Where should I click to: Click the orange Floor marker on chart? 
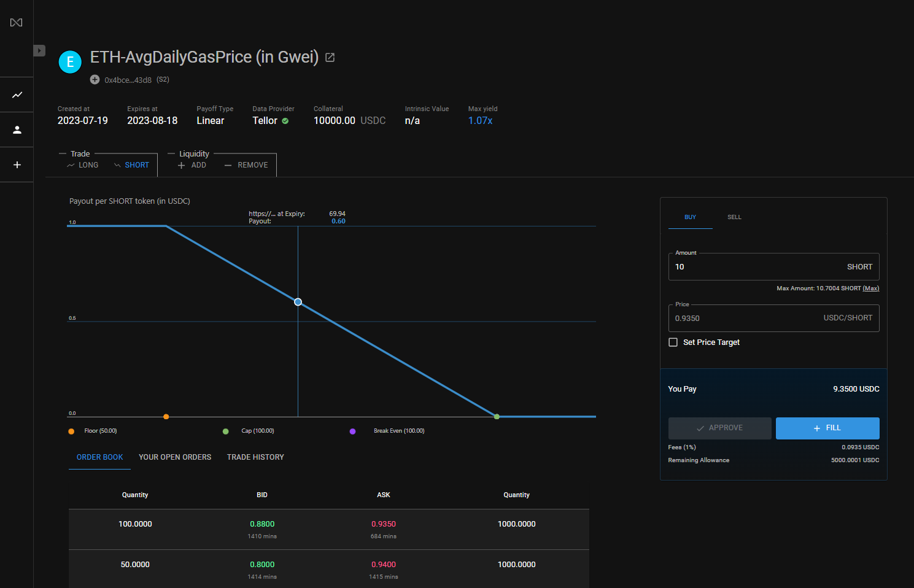[166, 417]
